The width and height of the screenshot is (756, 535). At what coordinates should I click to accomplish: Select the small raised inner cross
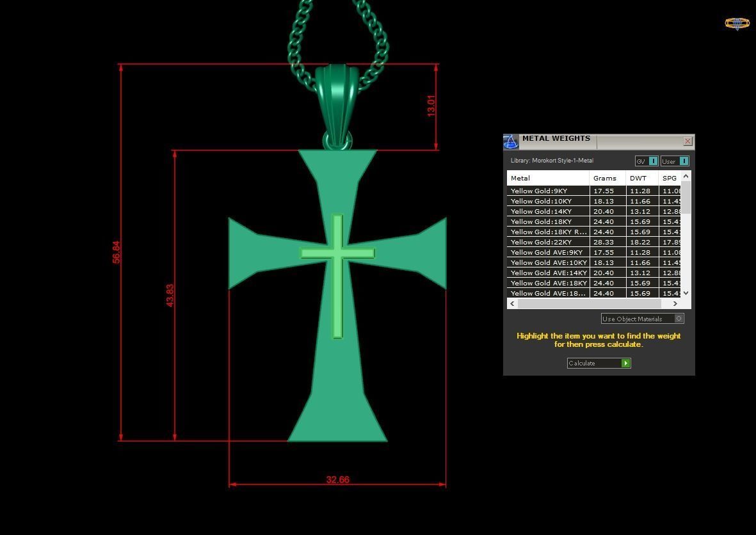[x=337, y=276]
